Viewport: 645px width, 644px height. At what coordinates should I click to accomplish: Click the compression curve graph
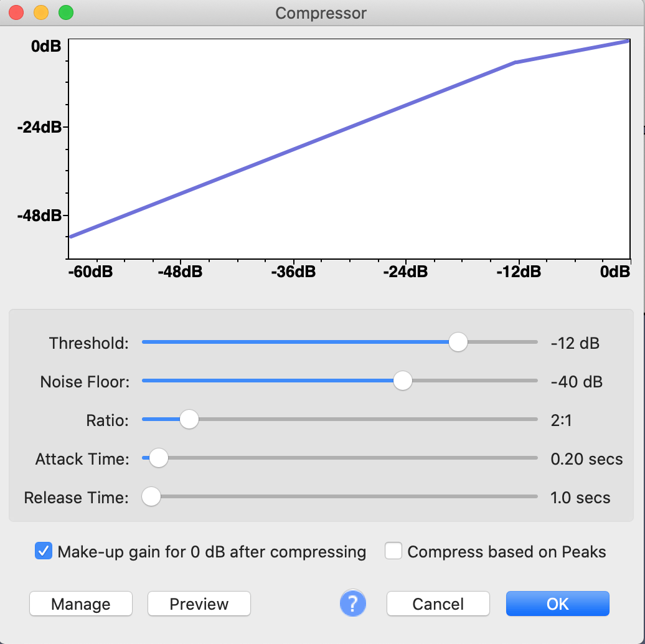pyautogui.click(x=349, y=149)
